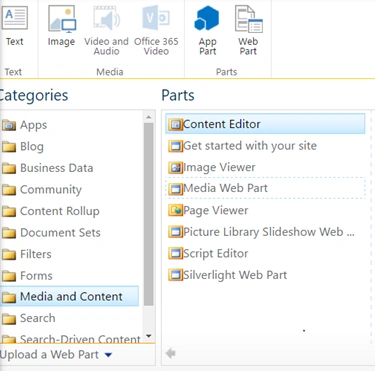The width and height of the screenshot is (375, 371).
Task: Select the Document Sets category label
Action: [60, 232]
